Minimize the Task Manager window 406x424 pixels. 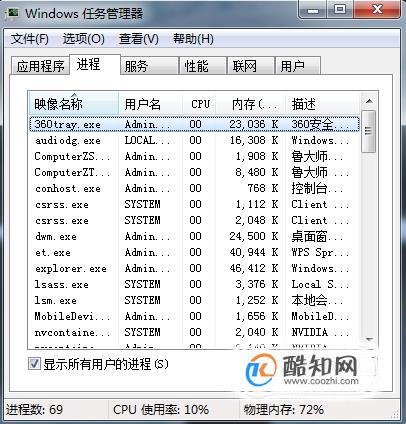(313, 10)
